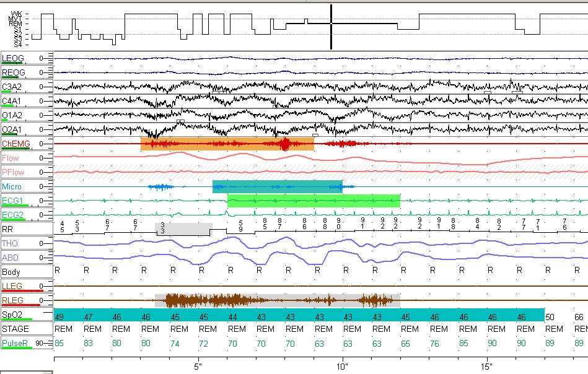Click the PulseR value 65
This screenshot has width=588, height=374.
(x=405, y=343)
